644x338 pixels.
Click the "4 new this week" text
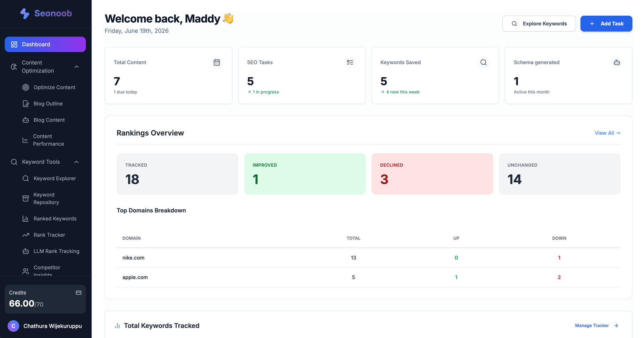[403, 92]
